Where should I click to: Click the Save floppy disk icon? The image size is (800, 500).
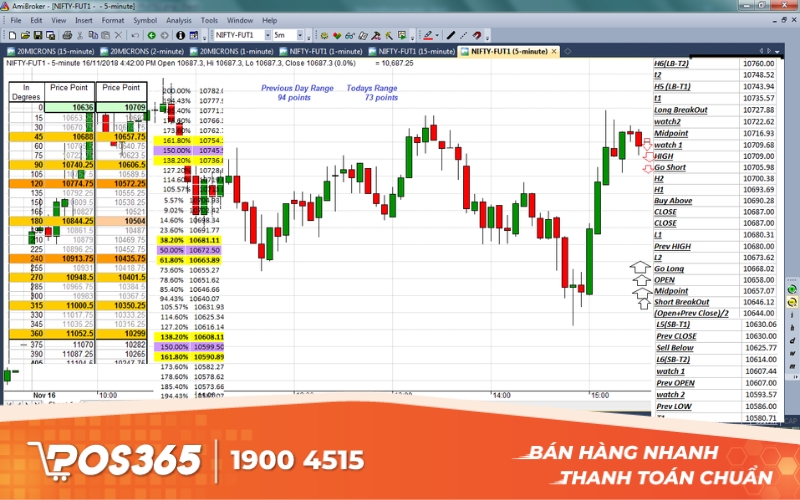pyautogui.click(x=38, y=35)
